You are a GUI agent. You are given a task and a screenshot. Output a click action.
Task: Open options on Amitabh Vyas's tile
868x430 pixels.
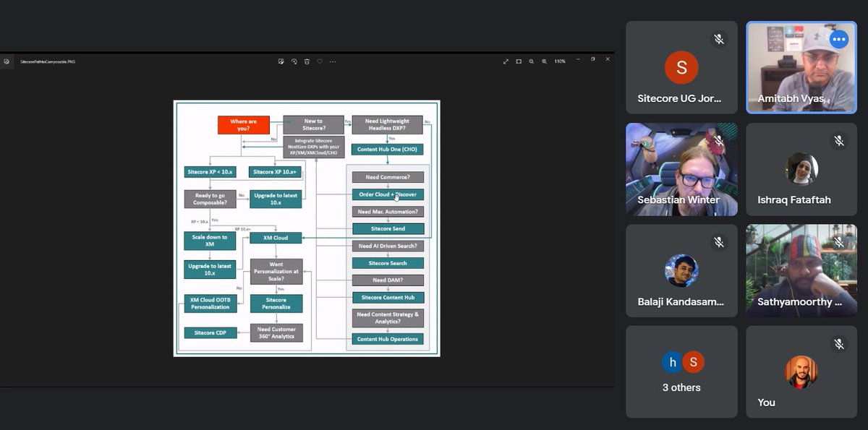click(838, 40)
